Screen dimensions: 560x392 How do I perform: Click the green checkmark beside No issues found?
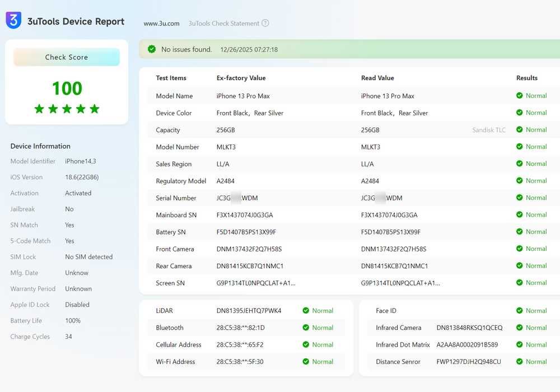tap(152, 49)
